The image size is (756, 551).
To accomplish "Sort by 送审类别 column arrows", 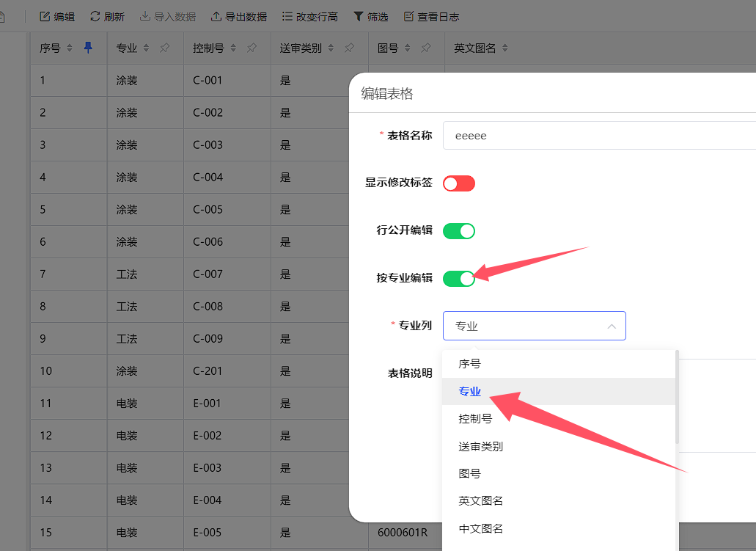I will [x=331, y=48].
